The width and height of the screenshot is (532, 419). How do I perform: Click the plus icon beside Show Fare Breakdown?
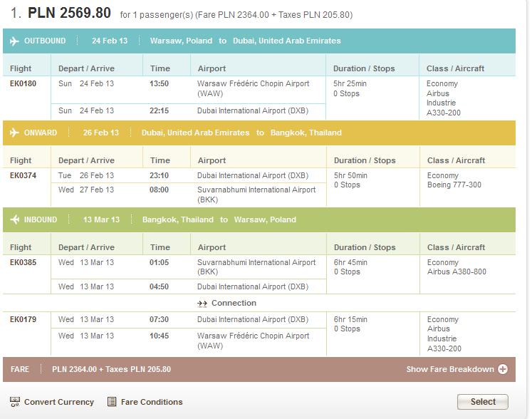click(503, 369)
